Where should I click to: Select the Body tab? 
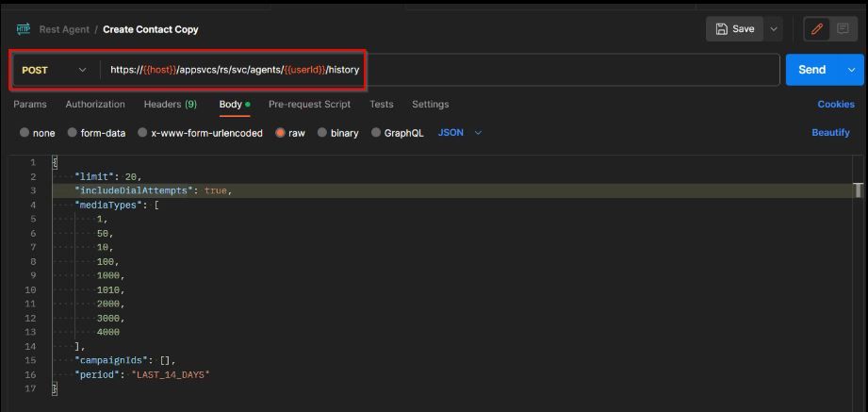point(235,104)
